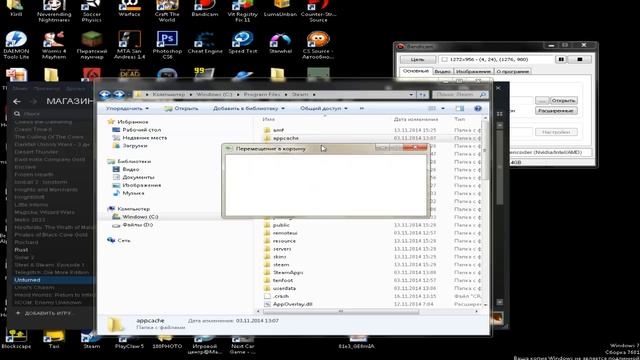The image size is (640, 360).
Task: Open the Speed Test desktop icon
Action: click(x=243, y=42)
